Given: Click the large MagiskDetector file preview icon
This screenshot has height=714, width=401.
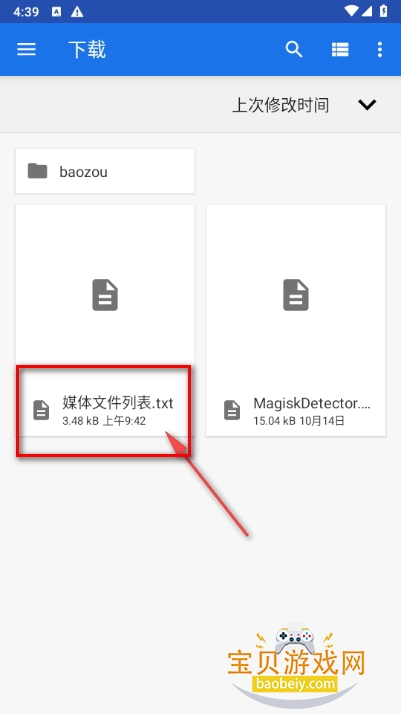Looking at the screenshot, I should click(x=296, y=296).
